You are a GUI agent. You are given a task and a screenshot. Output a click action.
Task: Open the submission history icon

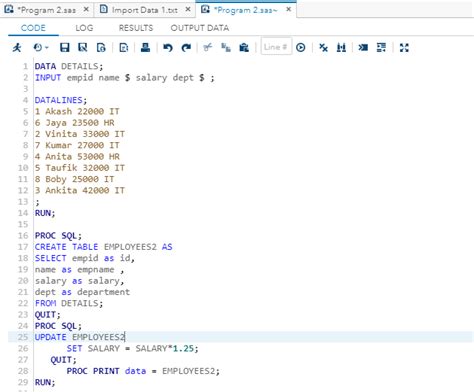coord(38,48)
